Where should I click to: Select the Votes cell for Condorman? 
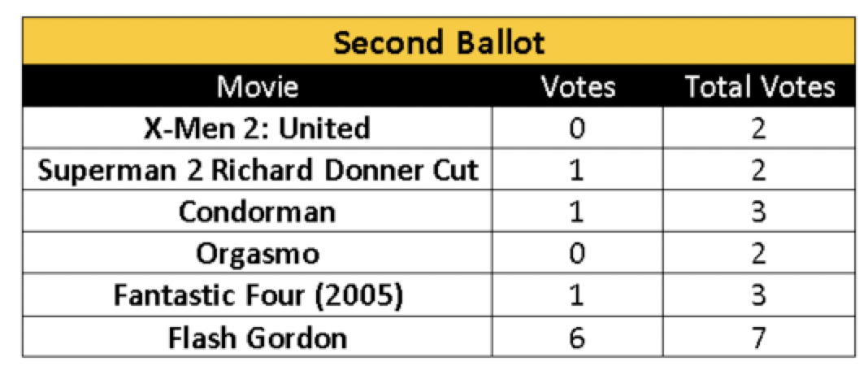(577, 211)
